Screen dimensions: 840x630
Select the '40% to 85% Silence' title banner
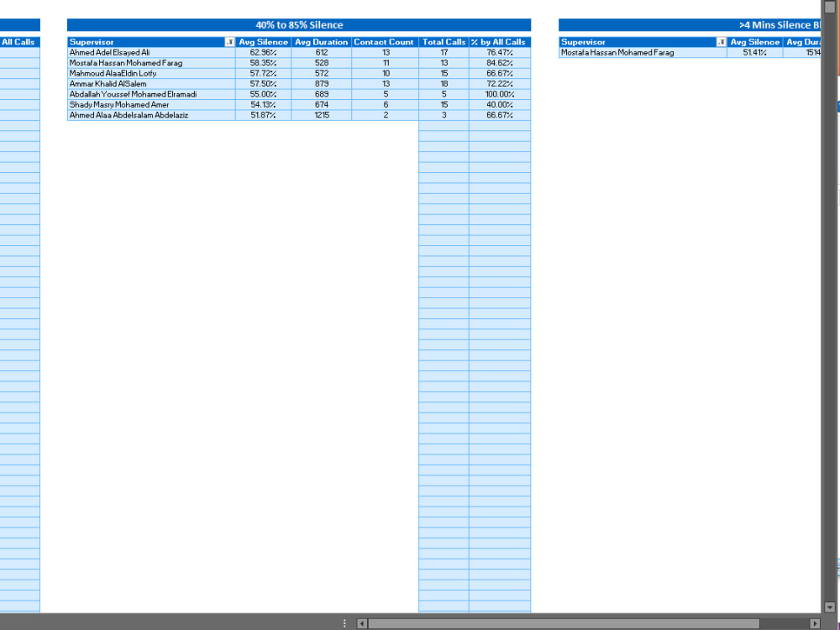[x=299, y=24]
